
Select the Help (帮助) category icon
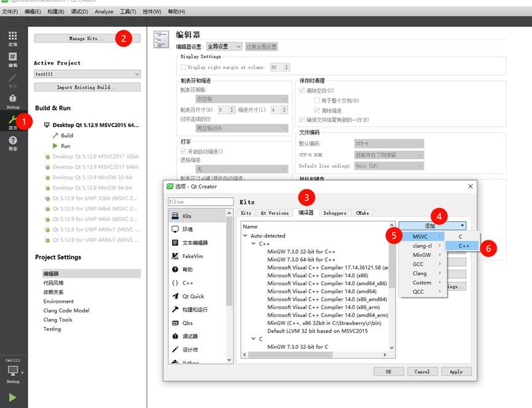pos(175,269)
